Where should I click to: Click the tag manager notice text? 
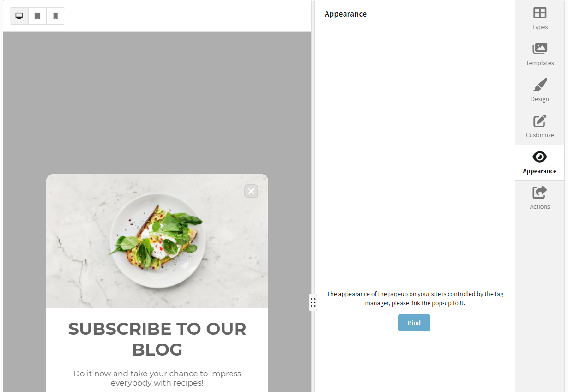[415, 298]
